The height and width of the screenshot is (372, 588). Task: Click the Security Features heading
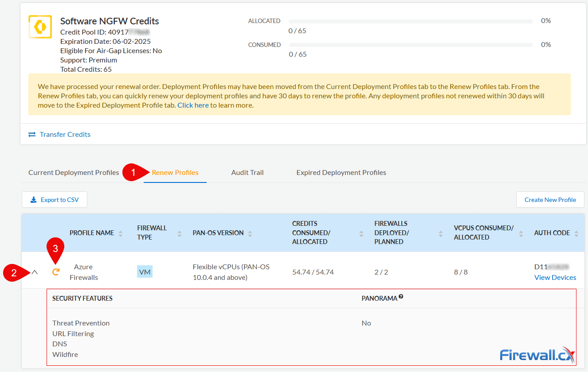[82, 298]
